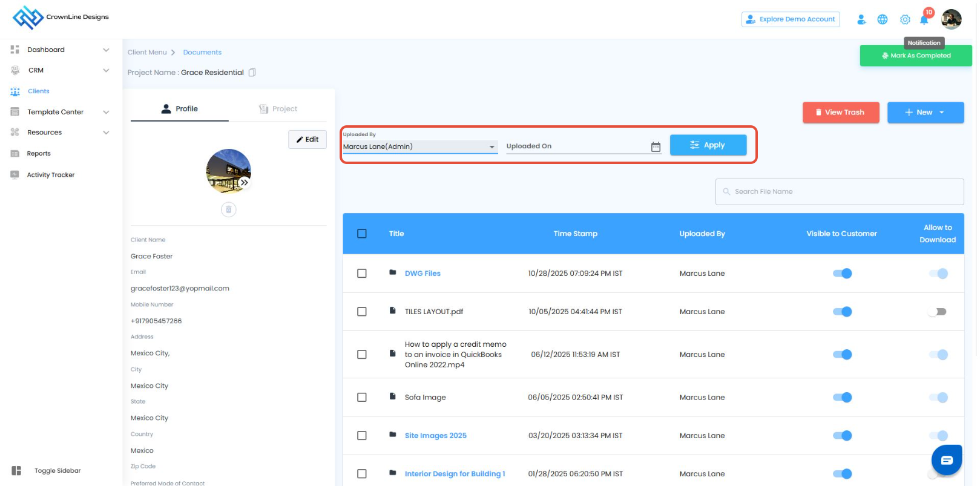This screenshot has width=980, height=486.
Task: Open the Uploaded On calendar icon
Action: pos(656,147)
